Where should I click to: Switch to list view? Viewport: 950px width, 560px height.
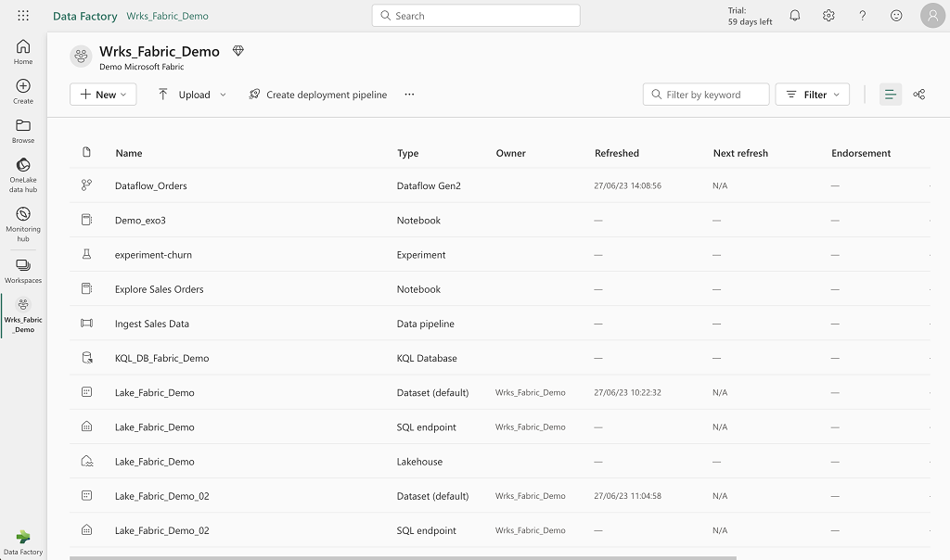point(890,95)
